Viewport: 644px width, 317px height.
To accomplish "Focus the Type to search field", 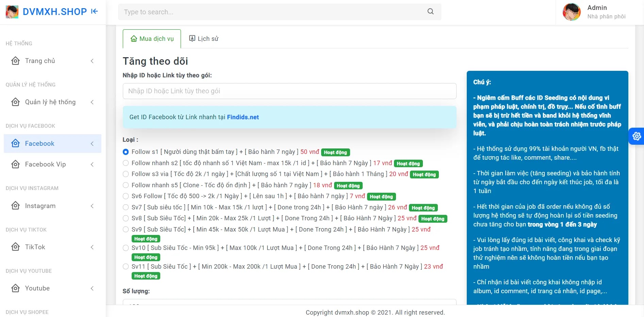I will (x=280, y=12).
